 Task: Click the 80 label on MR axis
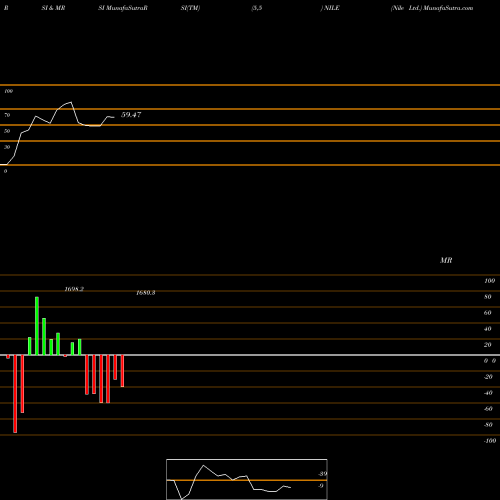488,297
